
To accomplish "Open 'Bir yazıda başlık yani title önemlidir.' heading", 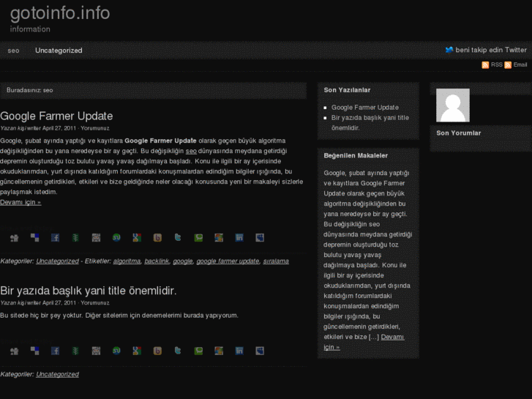I will coord(88,291).
